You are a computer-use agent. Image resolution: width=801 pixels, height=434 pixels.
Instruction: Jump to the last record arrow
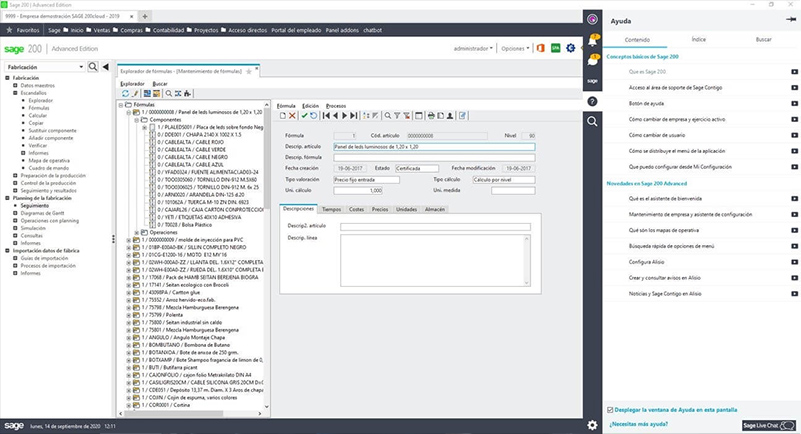pos(354,116)
